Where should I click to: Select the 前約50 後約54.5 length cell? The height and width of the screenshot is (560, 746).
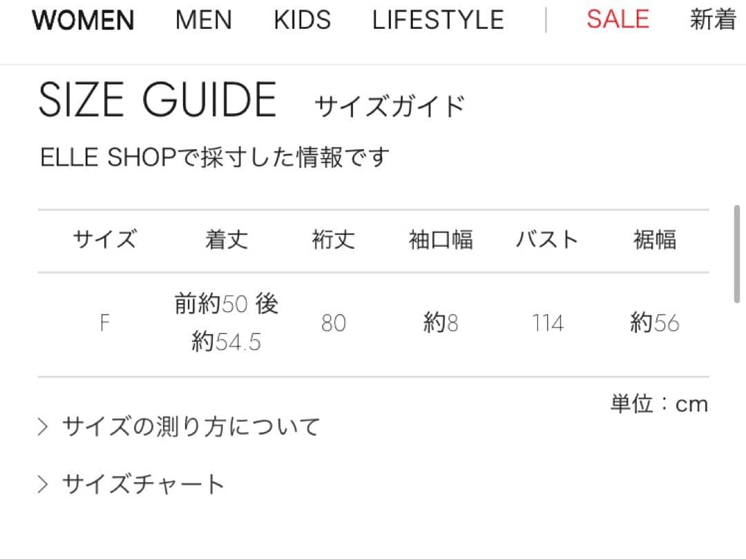coord(227,323)
